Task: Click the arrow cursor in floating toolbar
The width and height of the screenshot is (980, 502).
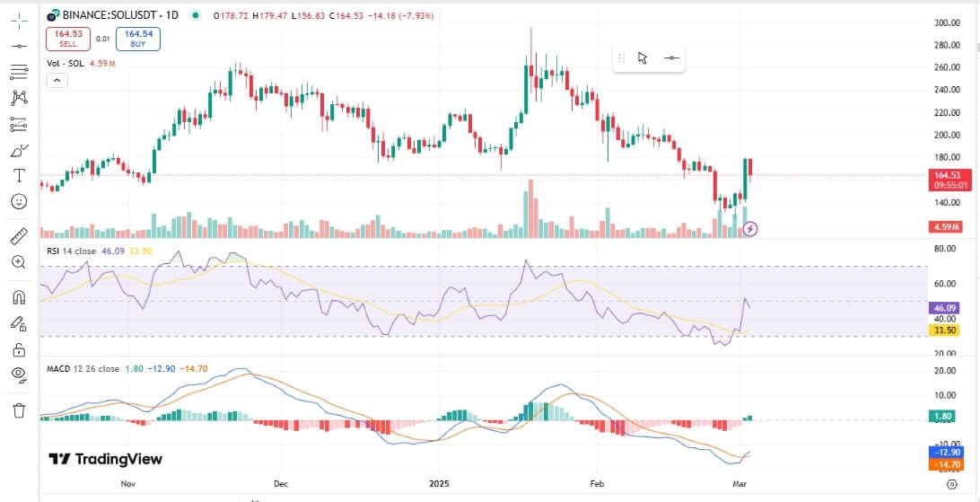Action: click(643, 57)
